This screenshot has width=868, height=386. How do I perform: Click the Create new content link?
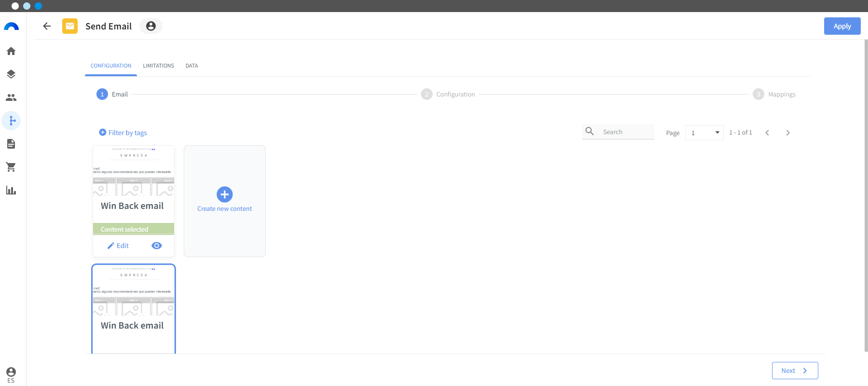[x=225, y=209]
